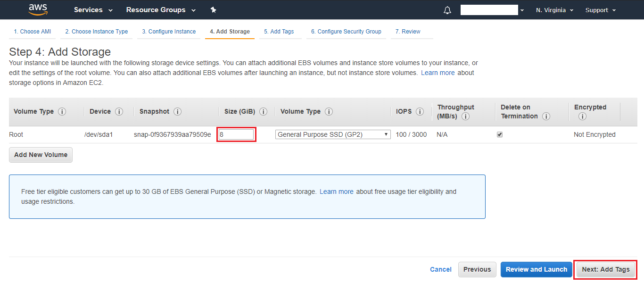Open General Purpose SSD (GP2) volume type dropdown
The height and width of the screenshot is (283, 644).
pyautogui.click(x=333, y=134)
